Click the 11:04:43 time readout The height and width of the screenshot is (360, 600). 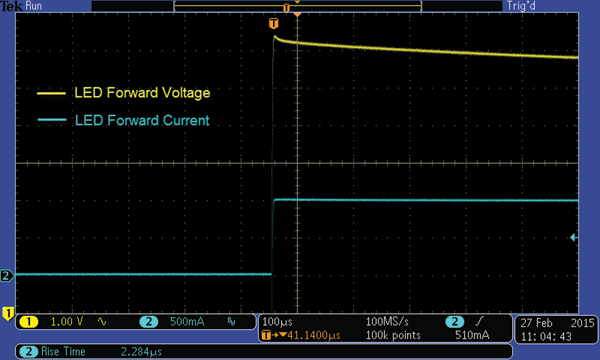pyautogui.click(x=546, y=337)
